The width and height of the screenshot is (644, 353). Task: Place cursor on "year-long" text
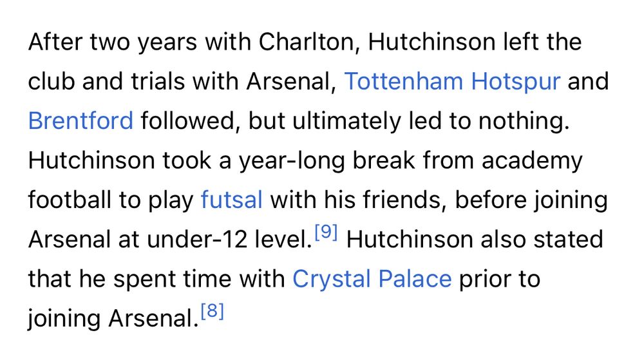click(292, 161)
